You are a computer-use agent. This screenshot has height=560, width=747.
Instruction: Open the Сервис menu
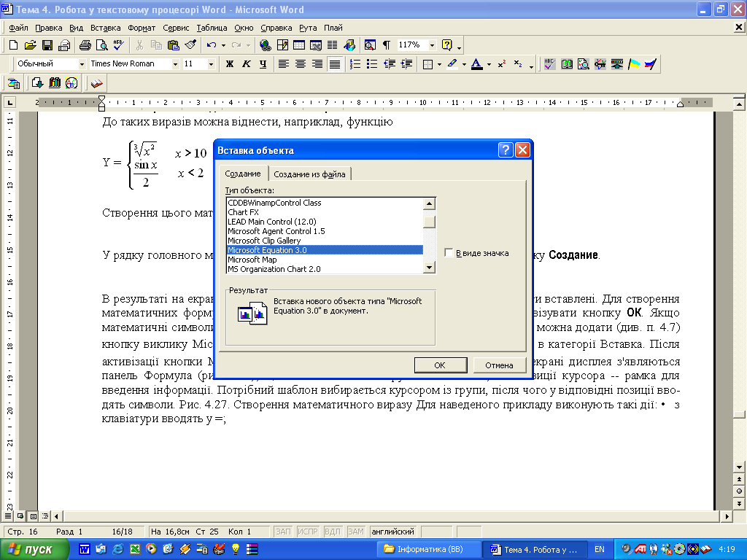pos(176,28)
